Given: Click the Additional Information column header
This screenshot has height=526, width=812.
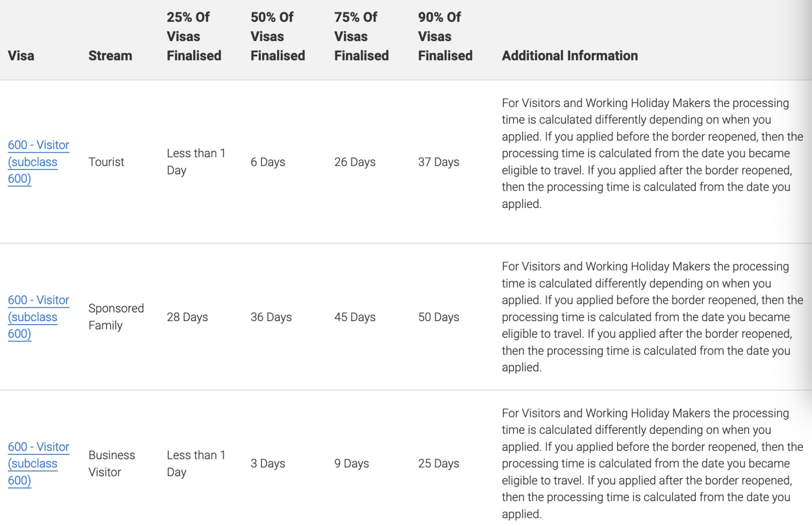Looking at the screenshot, I should coord(569,56).
